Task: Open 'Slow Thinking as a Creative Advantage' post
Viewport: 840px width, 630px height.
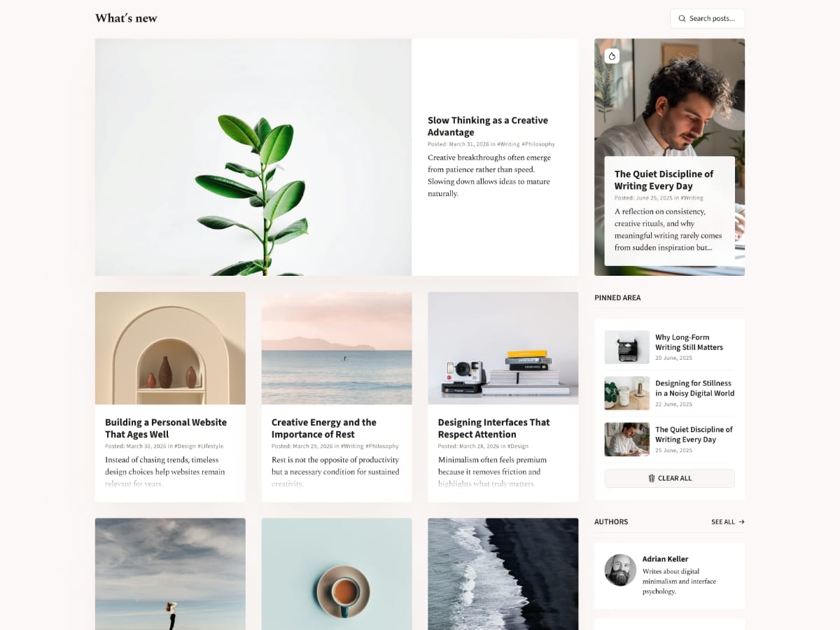Action: (488, 126)
